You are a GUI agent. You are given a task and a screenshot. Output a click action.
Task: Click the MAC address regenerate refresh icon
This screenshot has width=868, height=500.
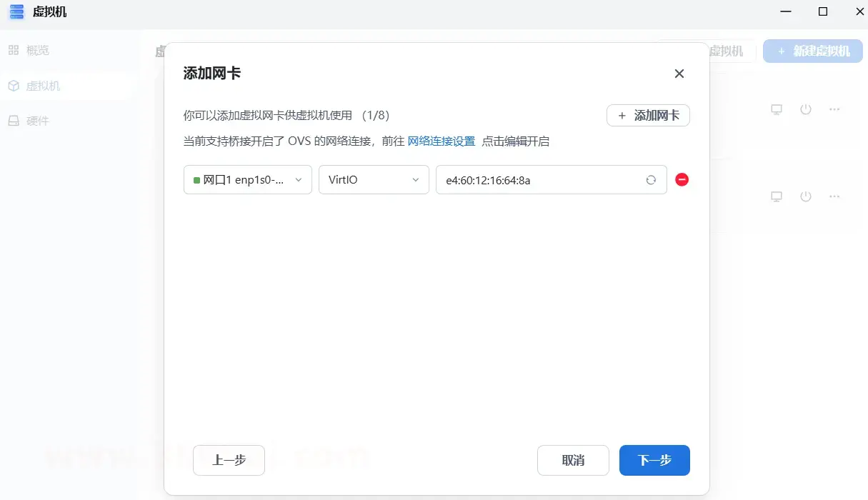point(651,180)
